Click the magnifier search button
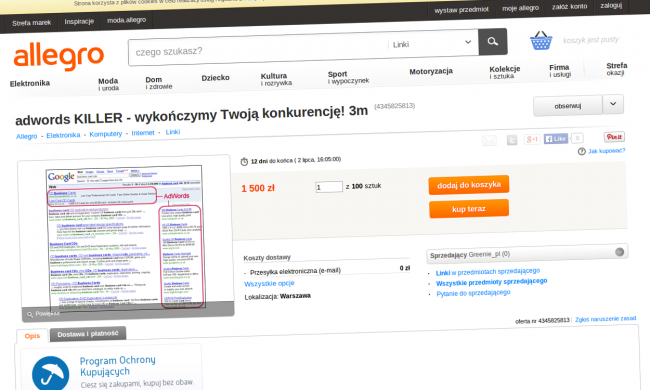Image resolution: width=650 pixels, height=390 pixels. [492, 41]
